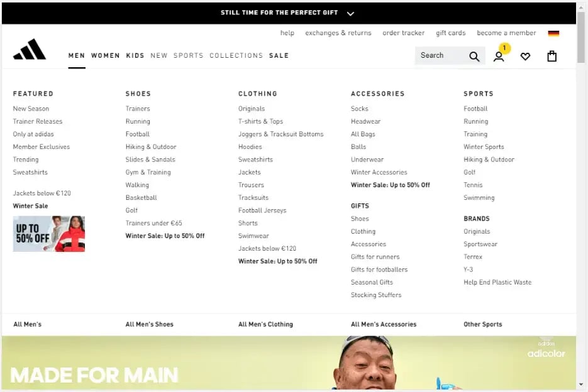Viewport: 588px width, 392px height.
Task: Open the shopping bag icon
Action: [x=552, y=56]
